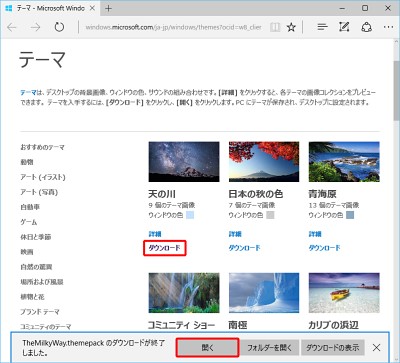Click the browser Back arrow
Screen dimensions: 400x363
click(x=12, y=27)
